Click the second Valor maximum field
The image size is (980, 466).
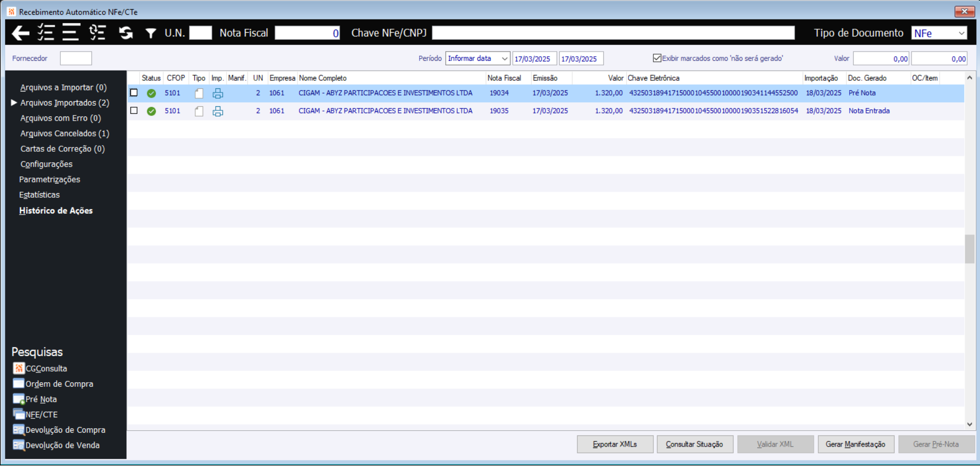point(939,58)
